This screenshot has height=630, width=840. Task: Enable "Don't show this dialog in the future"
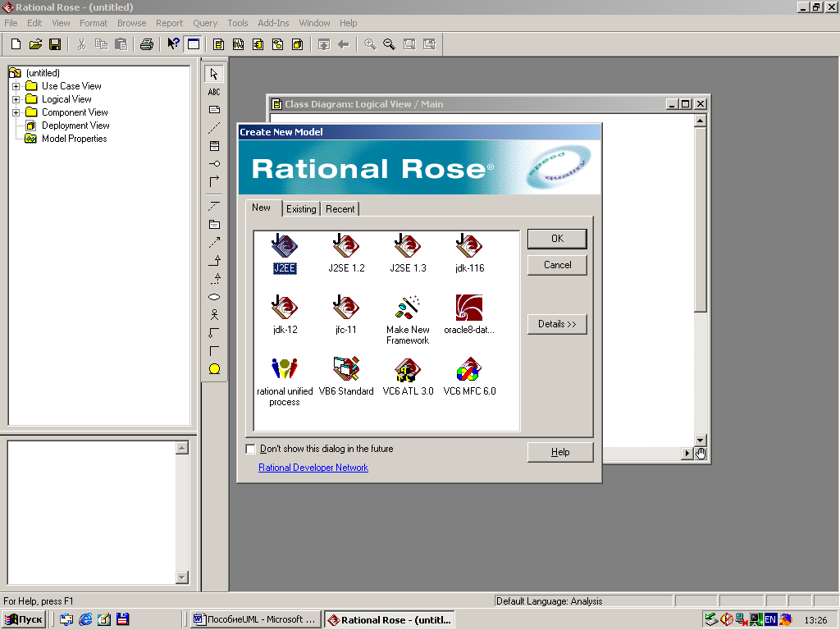click(250, 449)
